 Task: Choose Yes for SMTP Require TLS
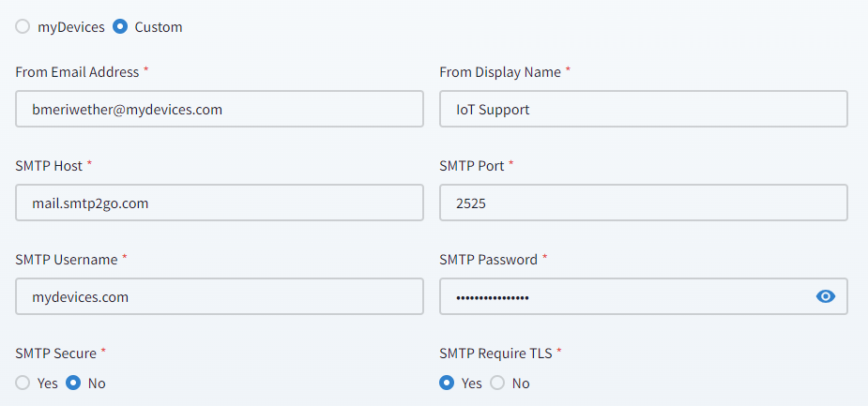(447, 383)
